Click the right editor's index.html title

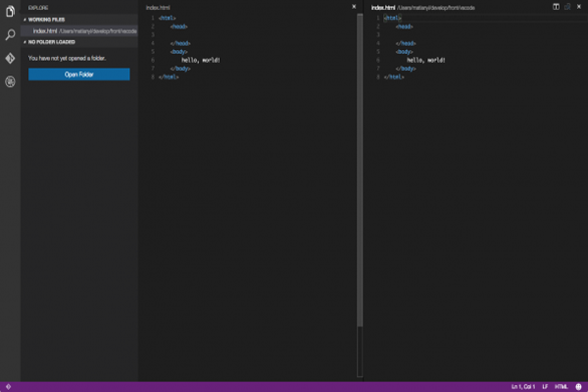tap(382, 7)
